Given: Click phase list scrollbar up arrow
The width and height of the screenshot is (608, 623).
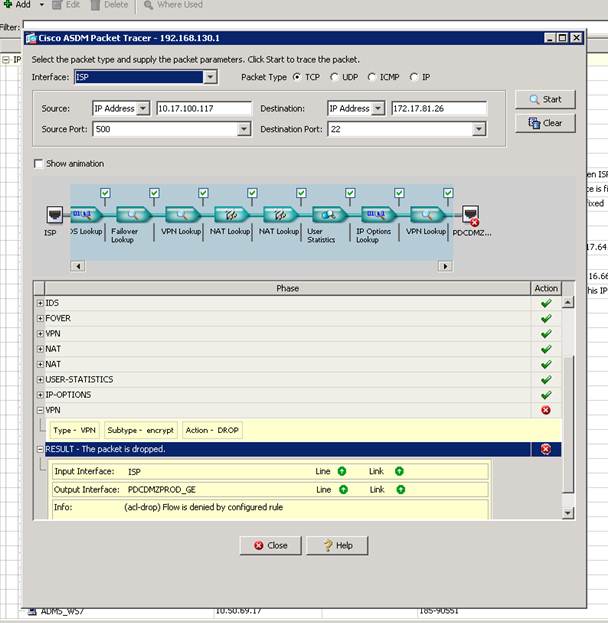Looking at the screenshot, I should coord(568,303).
